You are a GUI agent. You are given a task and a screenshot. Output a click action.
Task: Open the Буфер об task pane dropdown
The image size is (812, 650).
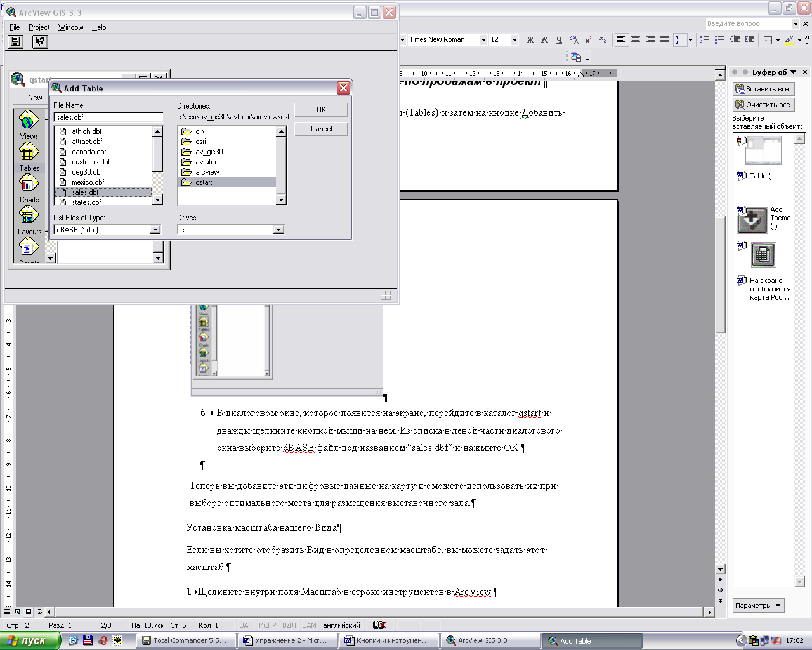794,72
